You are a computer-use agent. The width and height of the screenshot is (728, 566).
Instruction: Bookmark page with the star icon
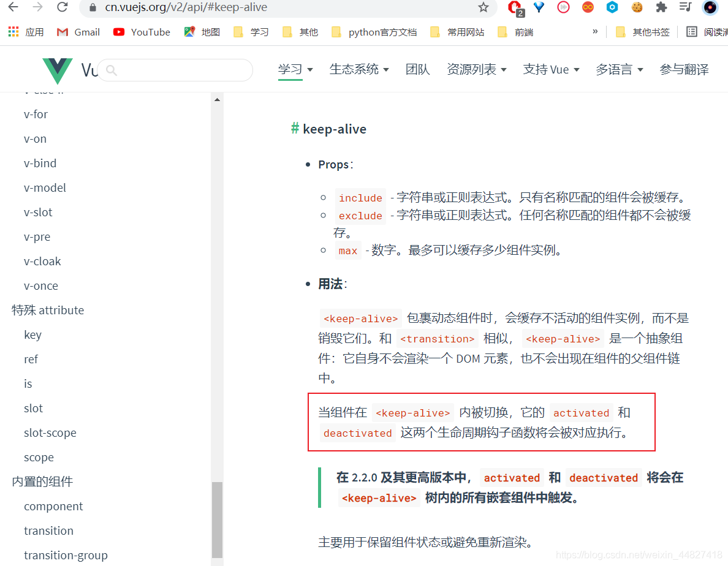483,7
